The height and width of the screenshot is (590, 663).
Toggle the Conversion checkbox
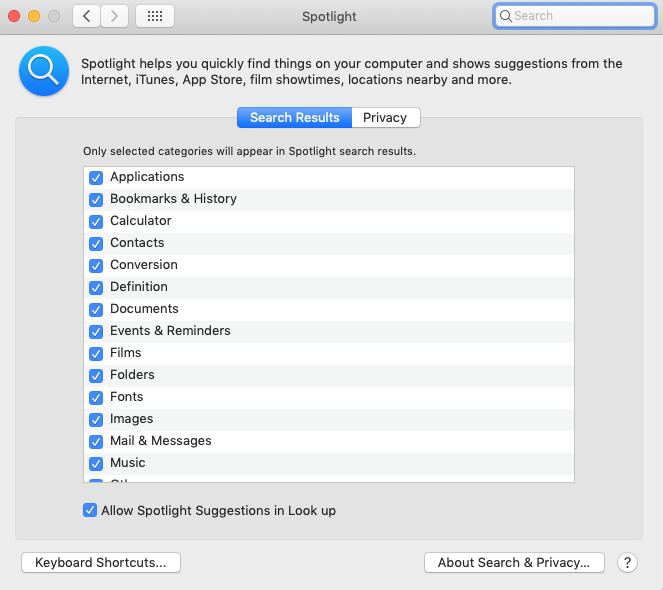[96, 266]
